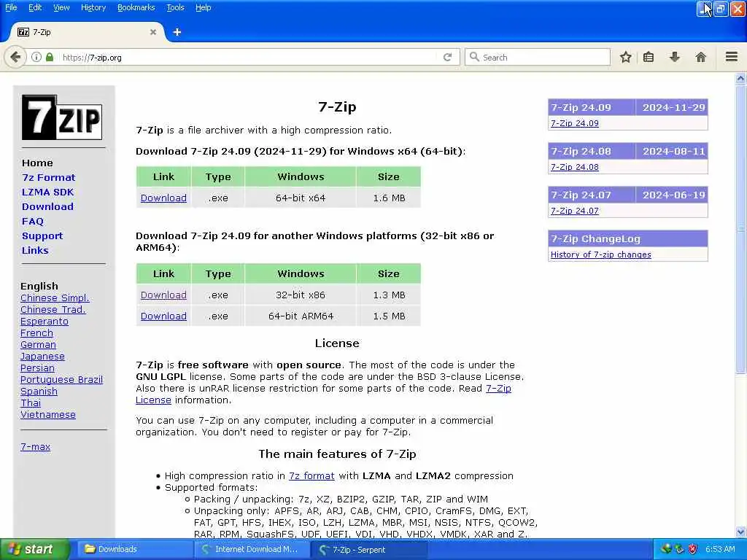The height and width of the screenshot is (560, 747).
Task: Open the File menu
Action: click(11, 7)
